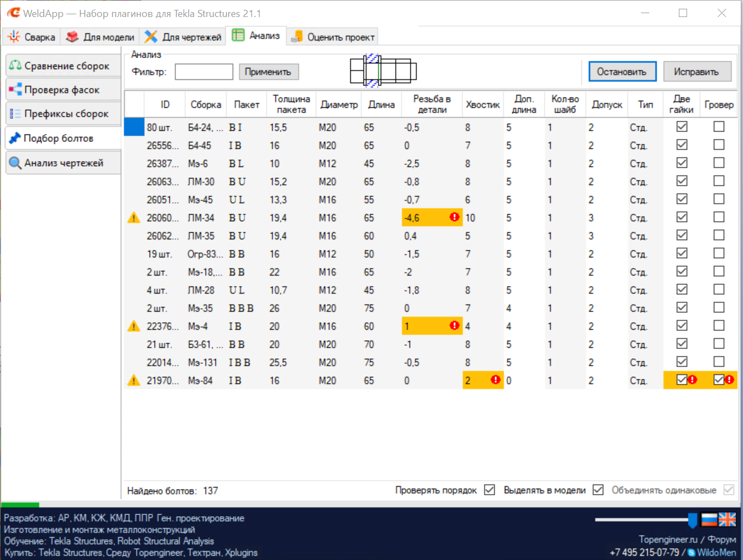The height and width of the screenshot is (560, 743).
Task: Click the bolt diagram icon
Action: (x=383, y=71)
